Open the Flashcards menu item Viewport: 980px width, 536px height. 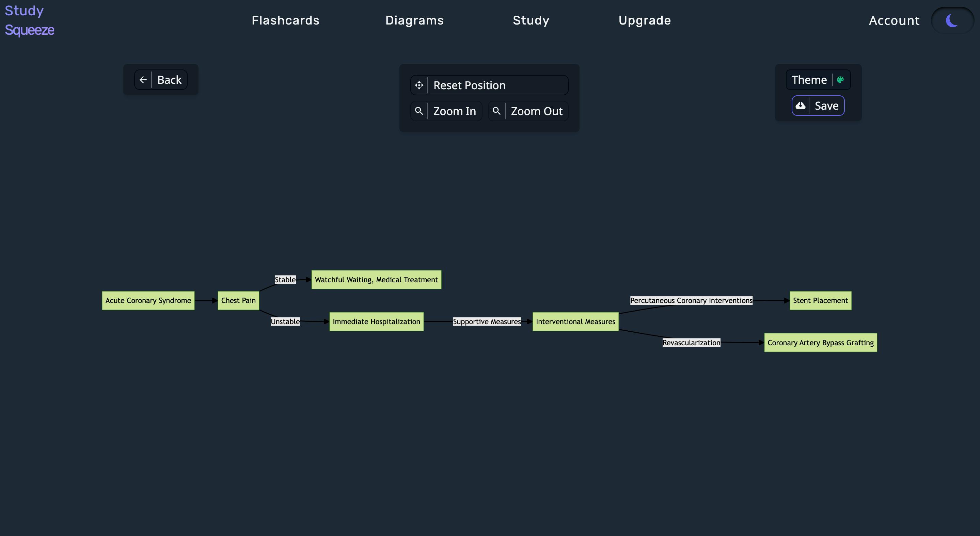pos(285,20)
